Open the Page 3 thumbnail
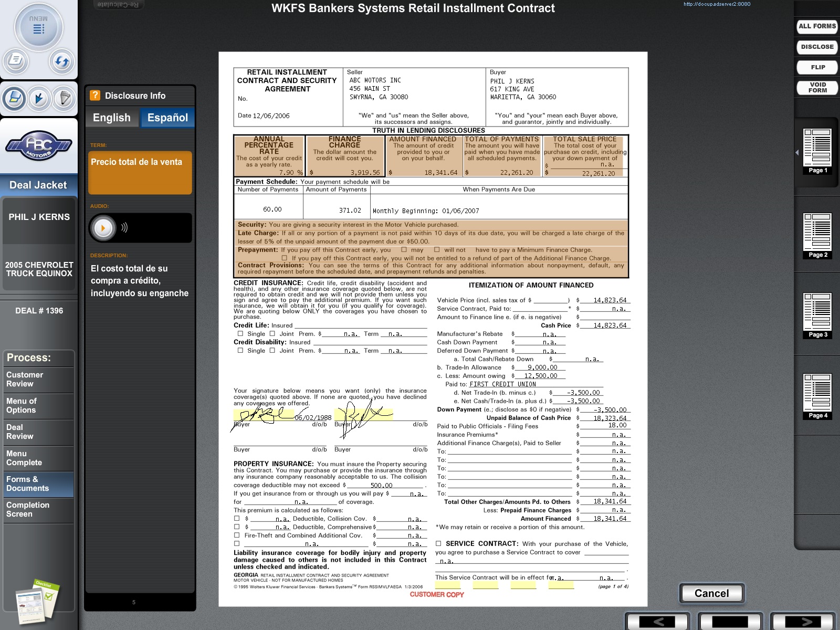The image size is (840, 630). [x=817, y=316]
